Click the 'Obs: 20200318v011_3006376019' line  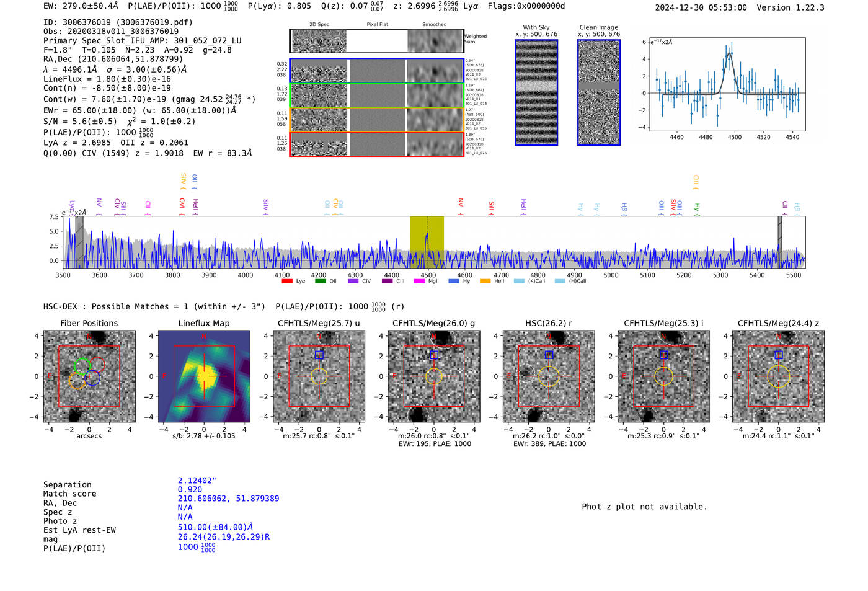(x=111, y=31)
